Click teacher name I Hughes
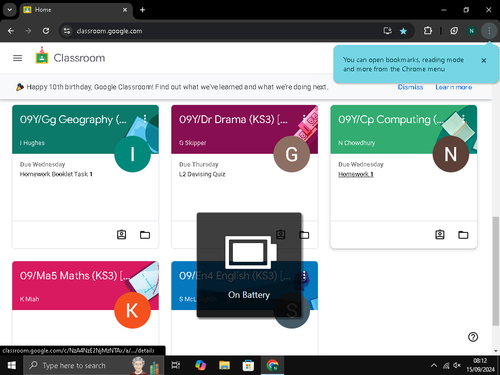500x375 pixels. 32,143
